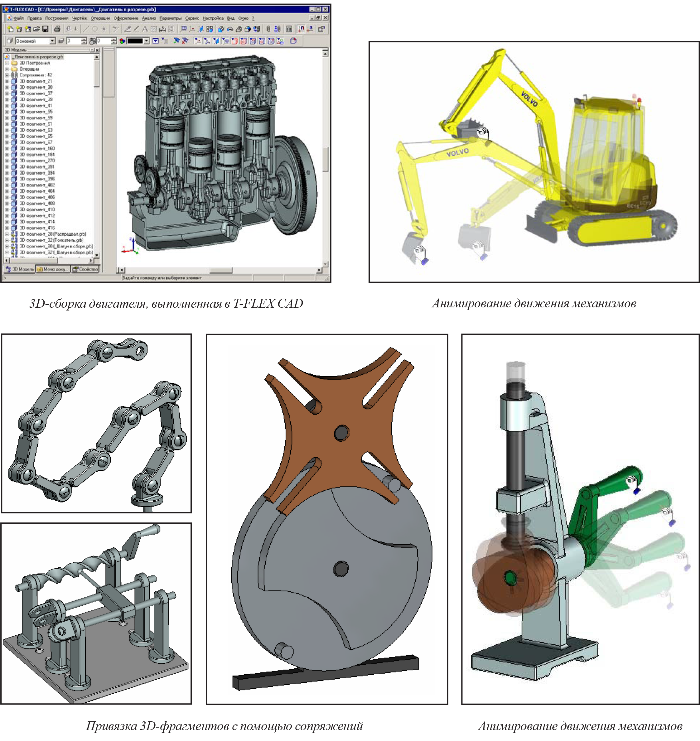Open the 'Основной' layer dropdown
Image resolution: width=700 pixels, height=741 pixels.
[52, 41]
